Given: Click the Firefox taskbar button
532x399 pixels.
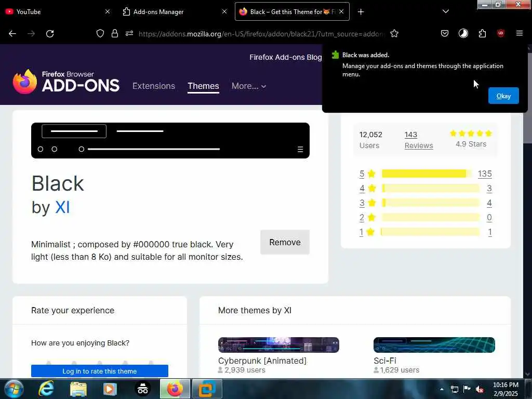Looking at the screenshot, I should (x=175, y=389).
